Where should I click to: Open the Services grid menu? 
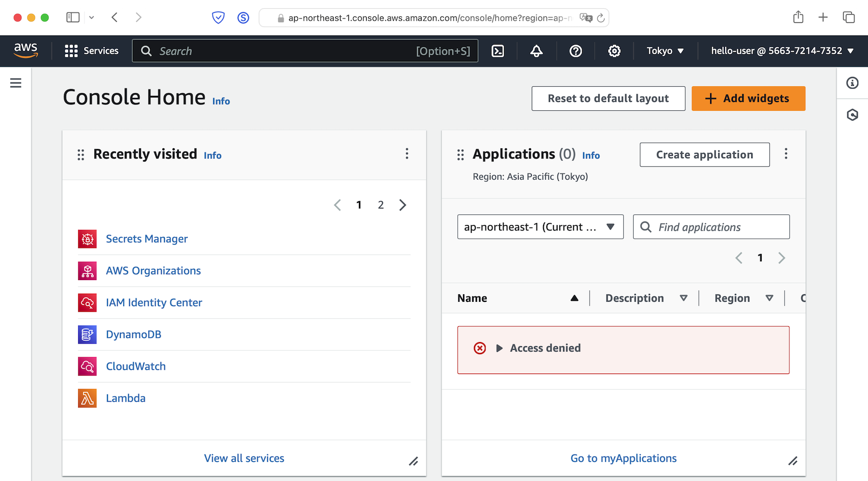[91, 51]
